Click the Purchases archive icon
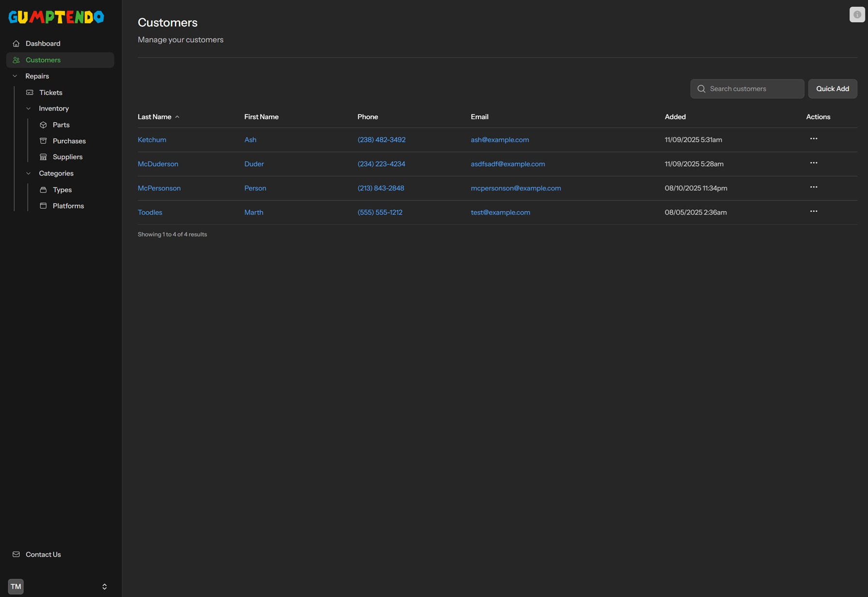The image size is (868, 597). click(x=43, y=141)
